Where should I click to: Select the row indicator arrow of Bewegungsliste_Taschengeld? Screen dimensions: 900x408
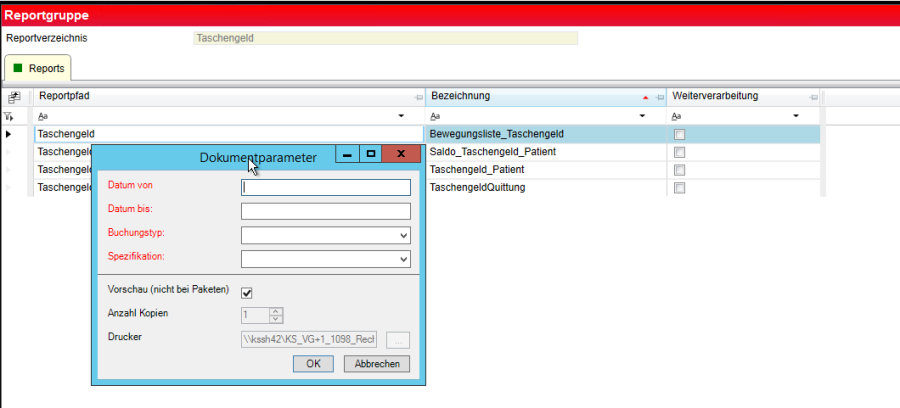pyautogui.click(x=9, y=134)
